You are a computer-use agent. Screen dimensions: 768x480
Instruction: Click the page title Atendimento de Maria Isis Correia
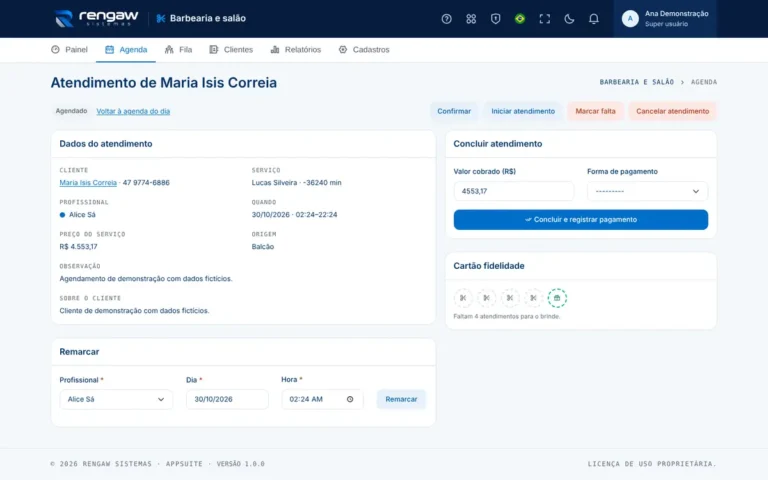click(x=164, y=82)
